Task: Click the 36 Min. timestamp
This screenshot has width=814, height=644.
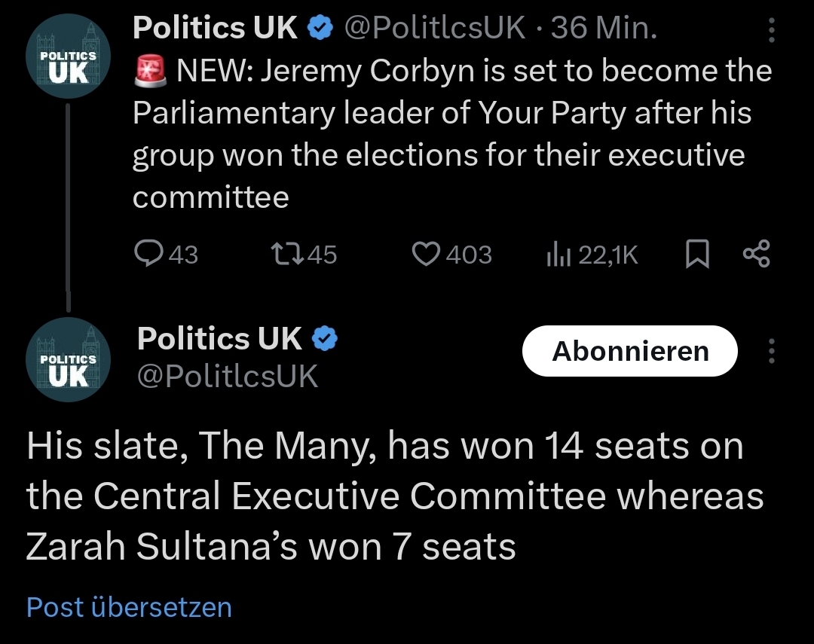Action: 604,28
